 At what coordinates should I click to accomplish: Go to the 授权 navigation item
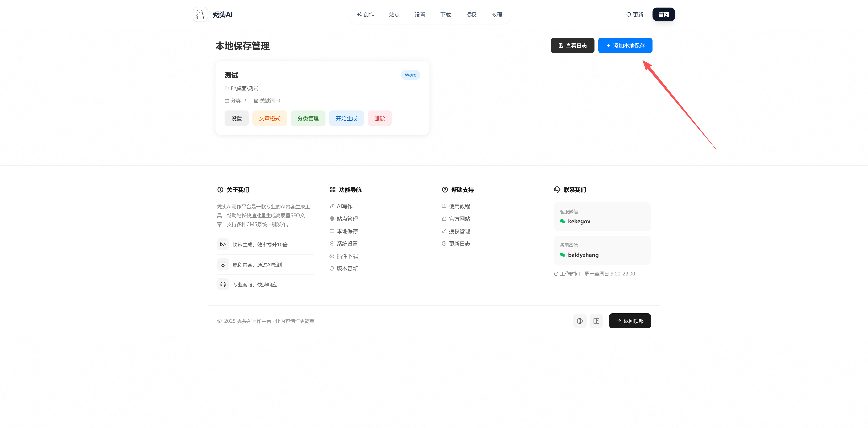(x=471, y=15)
